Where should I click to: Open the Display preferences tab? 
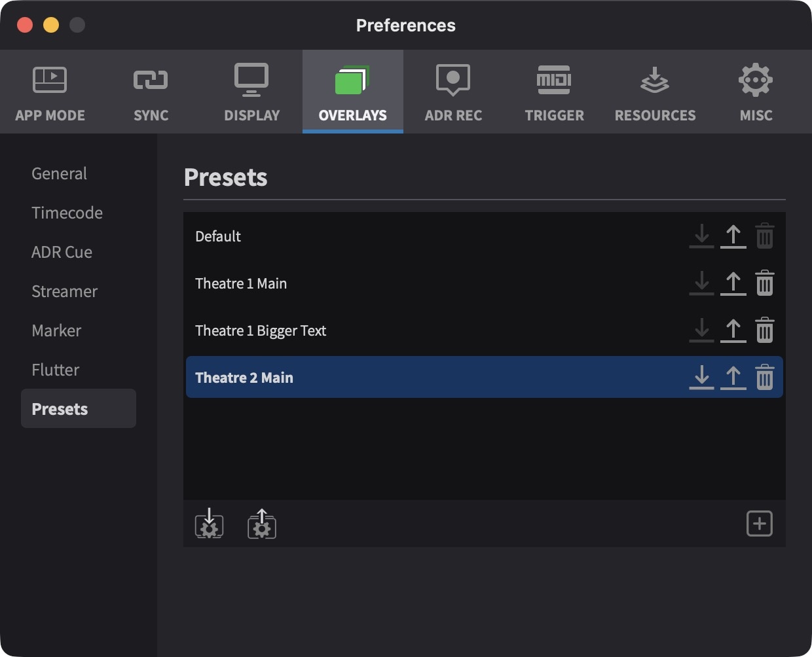(x=252, y=92)
